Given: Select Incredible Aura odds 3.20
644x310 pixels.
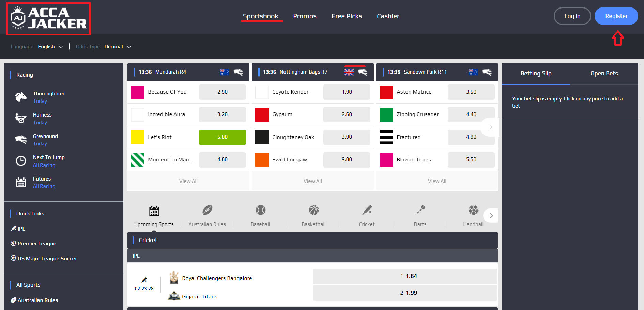Looking at the screenshot, I should (x=223, y=114).
